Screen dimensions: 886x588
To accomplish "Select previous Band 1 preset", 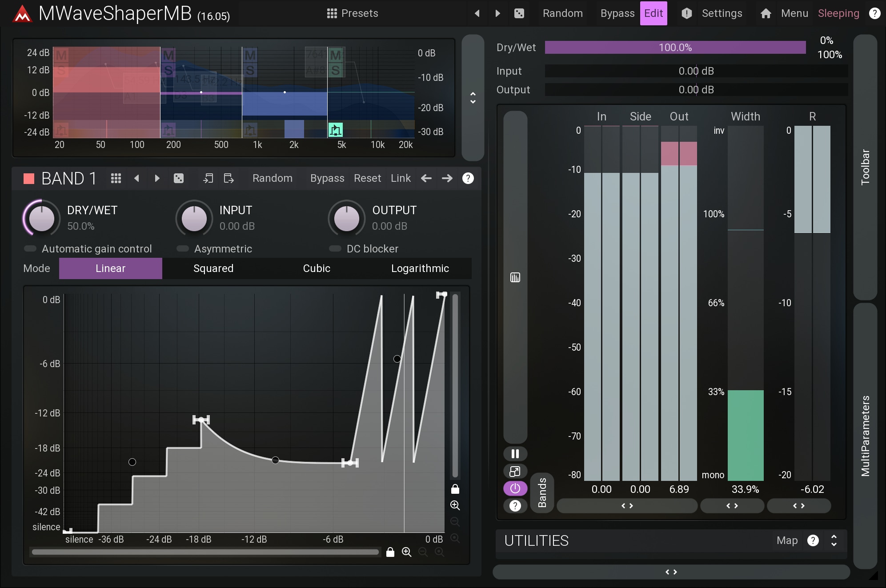I will click(x=136, y=178).
